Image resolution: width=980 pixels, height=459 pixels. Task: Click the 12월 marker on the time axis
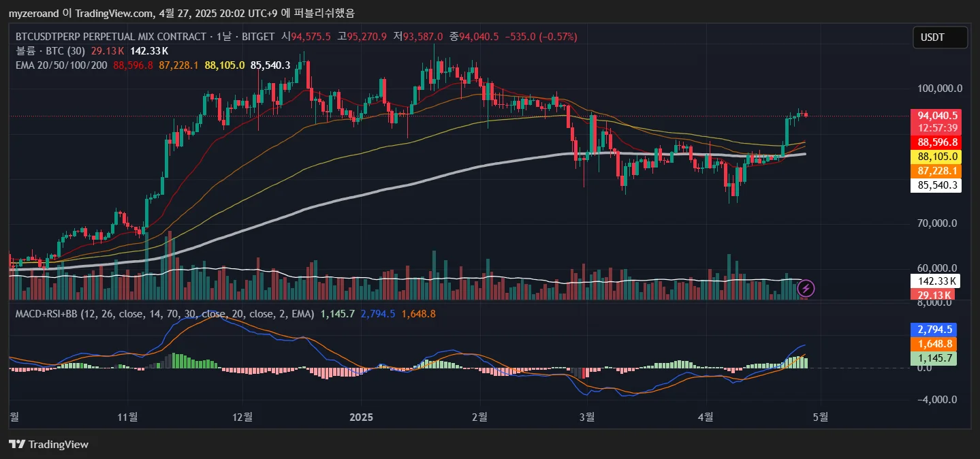pyautogui.click(x=242, y=415)
